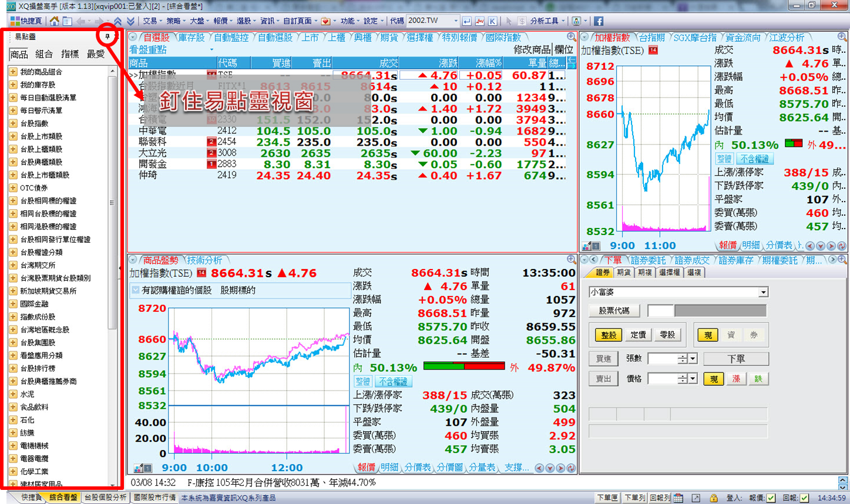850x504 pixels.
Task: Click the 股票代碼 input field
Action: [660, 311]
